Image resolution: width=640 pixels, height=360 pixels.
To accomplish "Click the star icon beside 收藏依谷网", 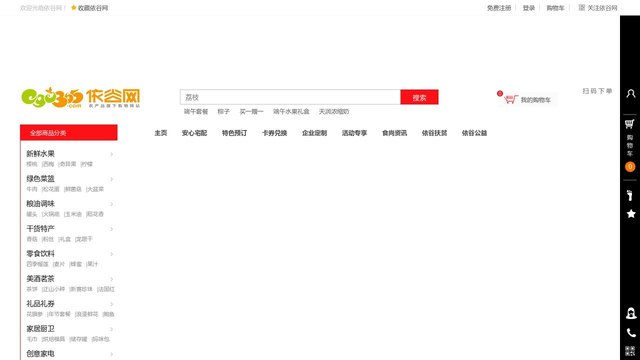I will 73,7.
